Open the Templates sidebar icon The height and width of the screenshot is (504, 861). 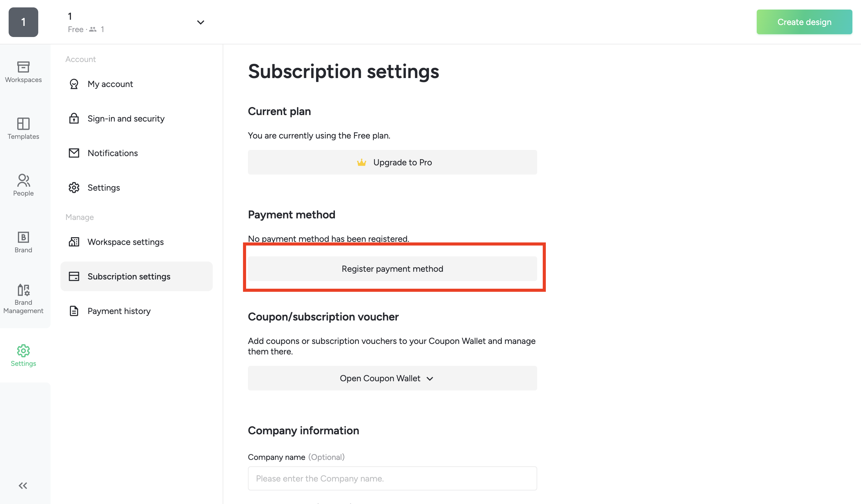(x=23, y=128)
